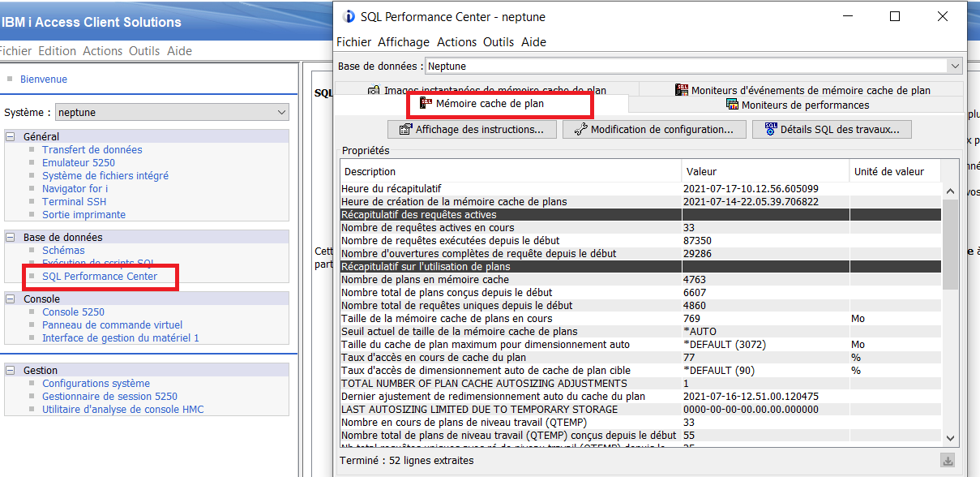Switch to Mémoire cache de plan tab
This screenshot has width=980, height=477.
pyautogui.click(x=481, y=104)
